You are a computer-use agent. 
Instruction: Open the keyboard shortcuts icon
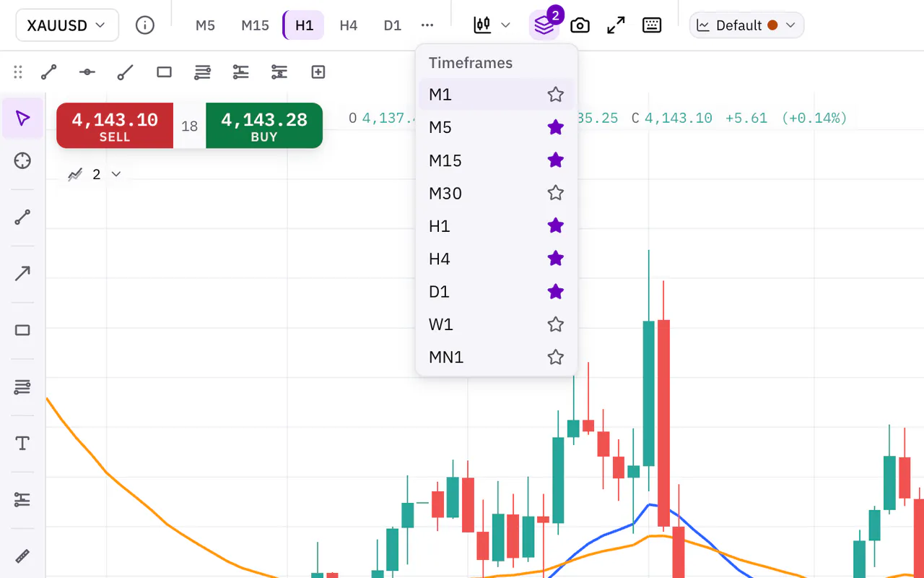tap(652, 25)
